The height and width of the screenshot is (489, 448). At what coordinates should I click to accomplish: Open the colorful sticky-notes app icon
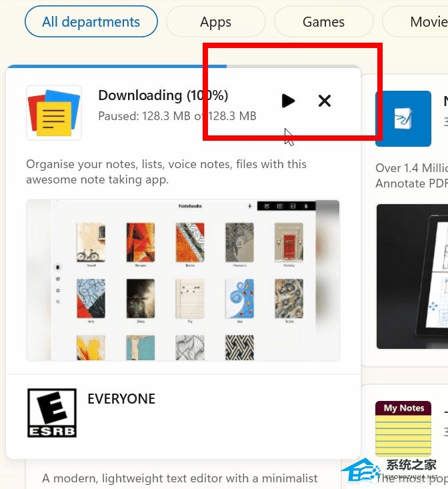(54, 113)
